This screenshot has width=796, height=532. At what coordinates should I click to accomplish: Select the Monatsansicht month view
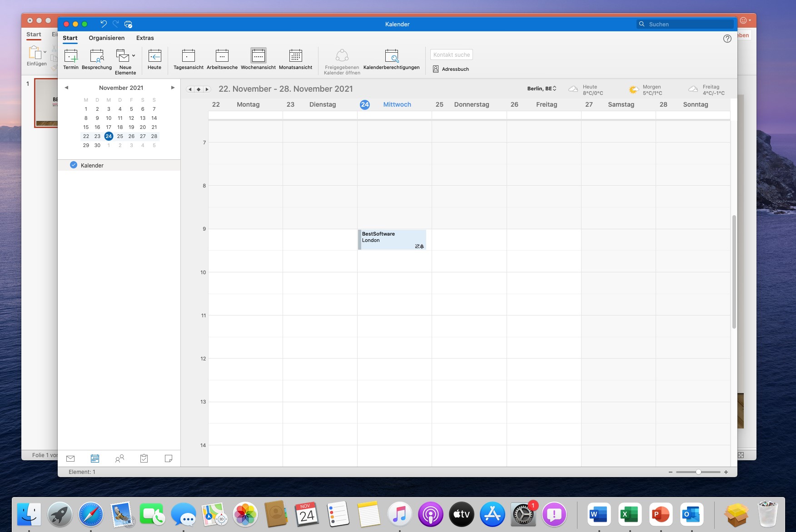coord(295,59)
